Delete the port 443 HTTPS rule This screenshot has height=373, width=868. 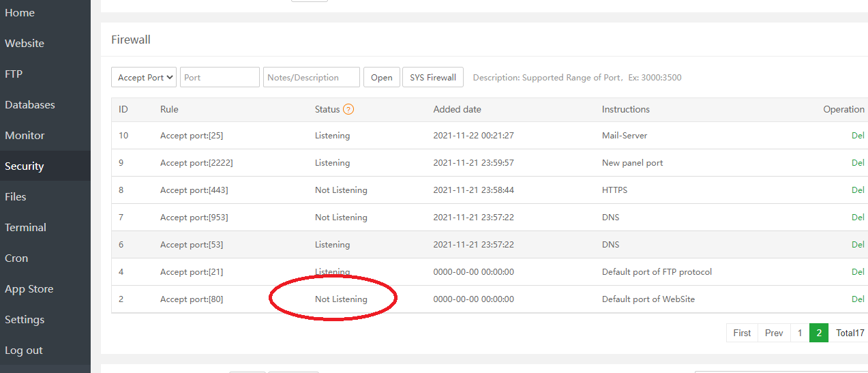(858, 190)
